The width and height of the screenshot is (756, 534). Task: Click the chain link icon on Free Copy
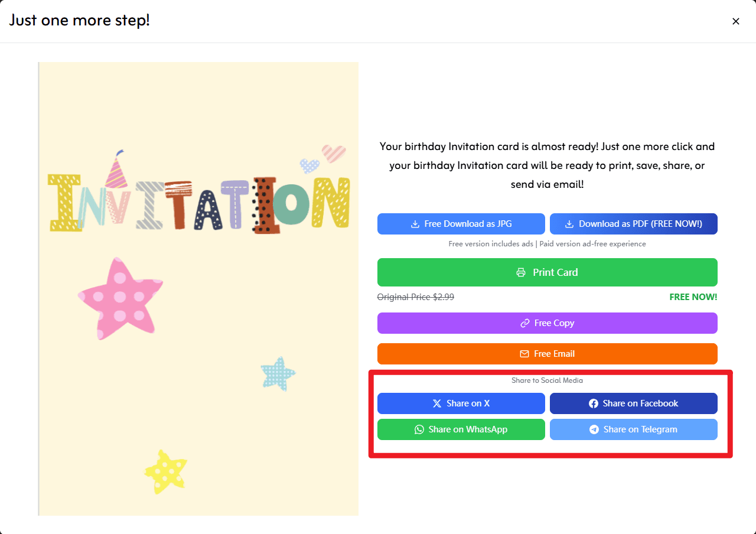pos(524,323)
